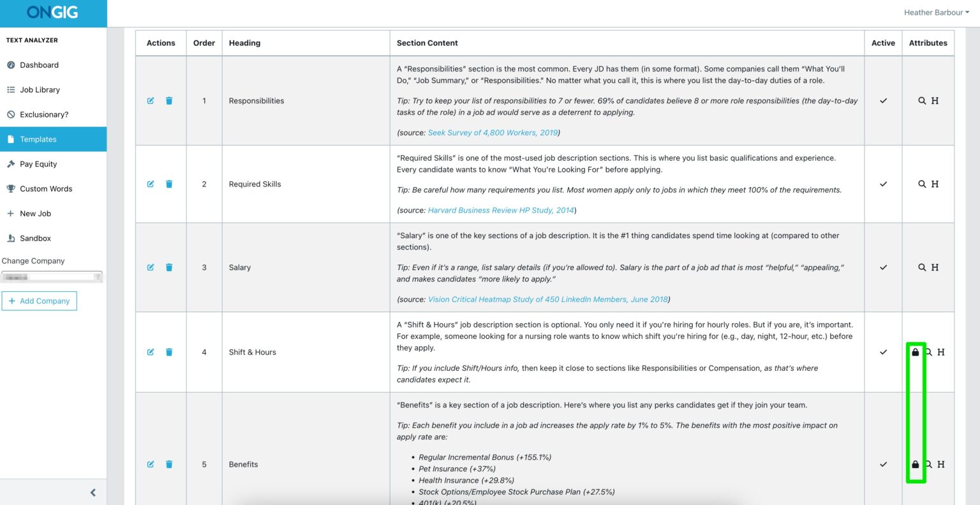Switch to the Job Library section

click(40, 89)
